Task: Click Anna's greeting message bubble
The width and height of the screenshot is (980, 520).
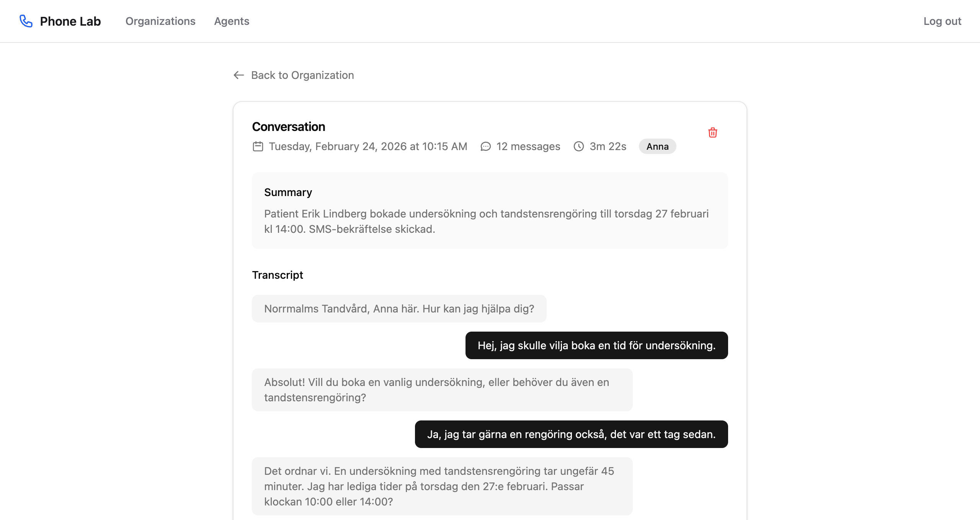Action: click(399, 308)
